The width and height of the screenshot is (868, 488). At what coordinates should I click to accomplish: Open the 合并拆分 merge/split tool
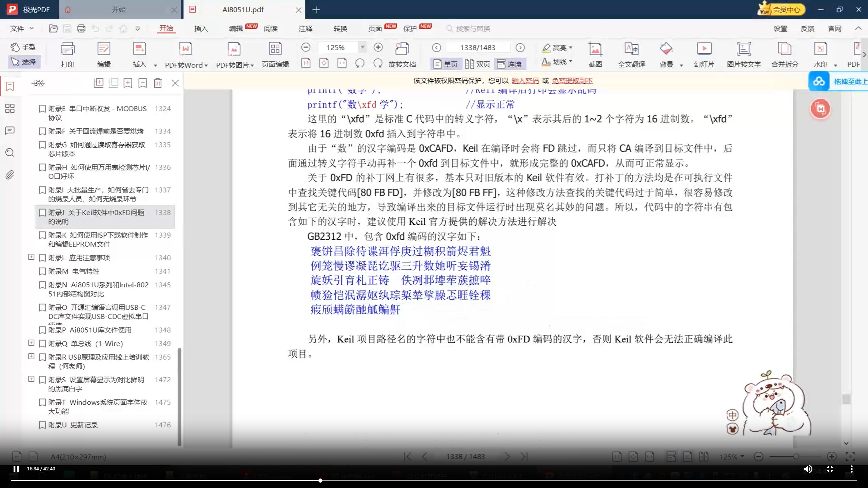point(785,54)
